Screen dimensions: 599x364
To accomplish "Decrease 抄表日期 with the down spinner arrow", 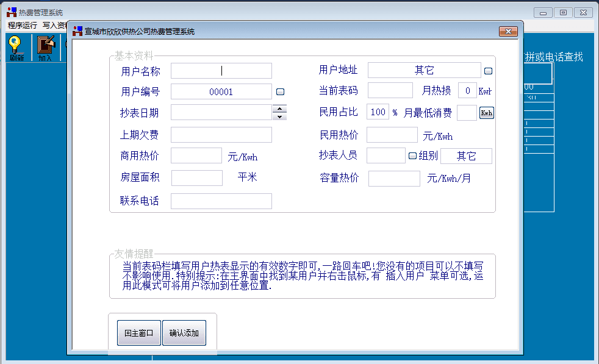I will [279, 116].
